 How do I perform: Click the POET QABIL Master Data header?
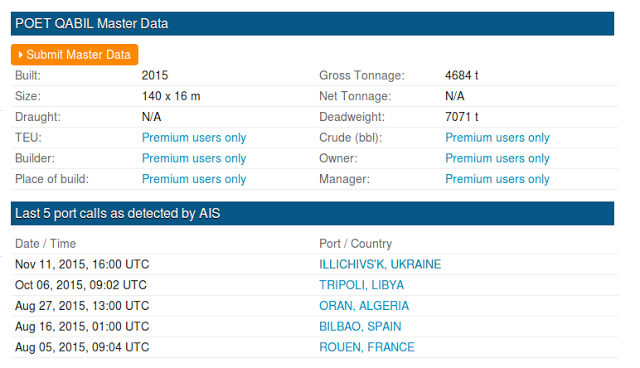pyautogui.click(x=312, y=24)
